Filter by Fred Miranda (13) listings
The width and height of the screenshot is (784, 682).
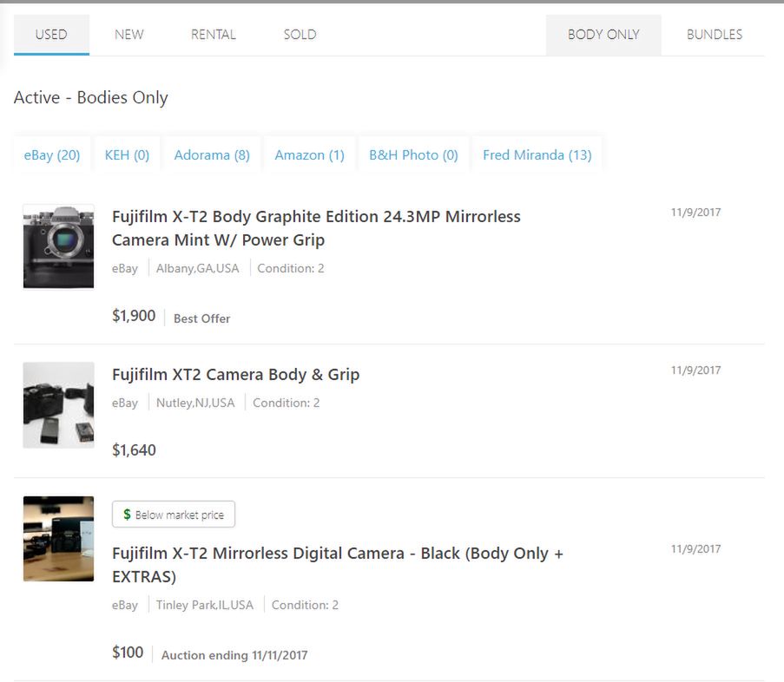(x=537, y=155)
